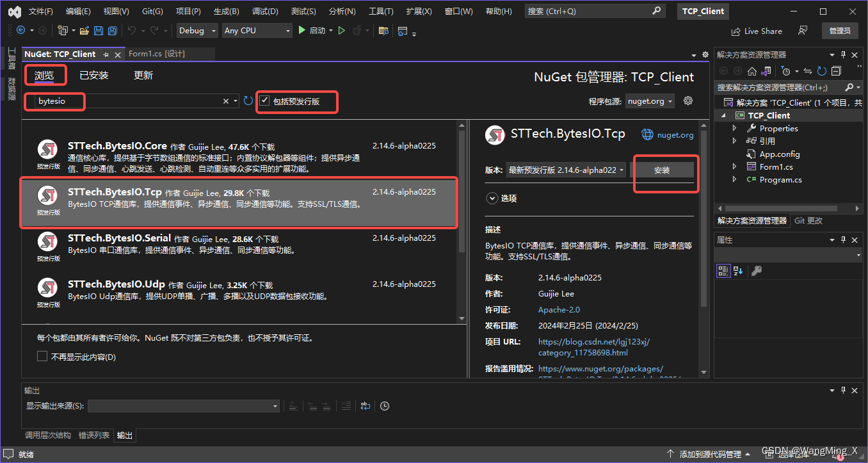Image resolution: width=868 pixels, height=463 pixels.
Task: Open the package version dropdown
Action: [x=565, y=170]
